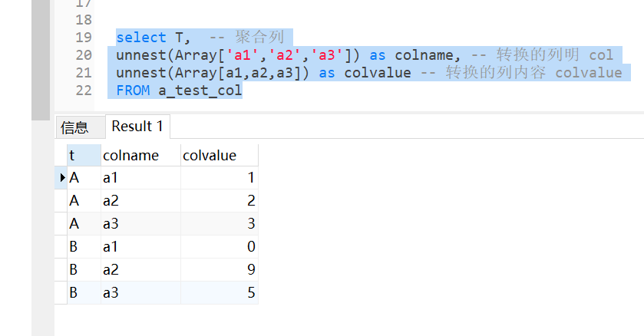Select the colvalue cell containing 5
644x336 pixels.
[219, 293]
